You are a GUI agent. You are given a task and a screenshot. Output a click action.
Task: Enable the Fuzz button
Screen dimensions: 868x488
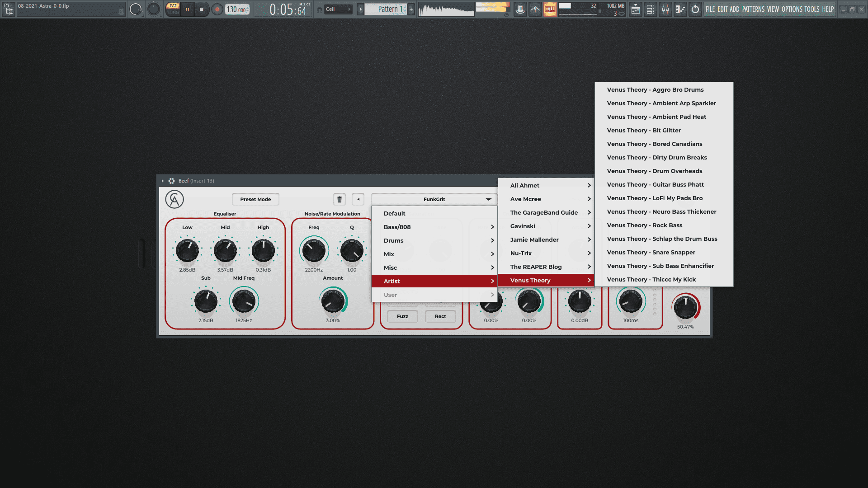tap(402, 316)
